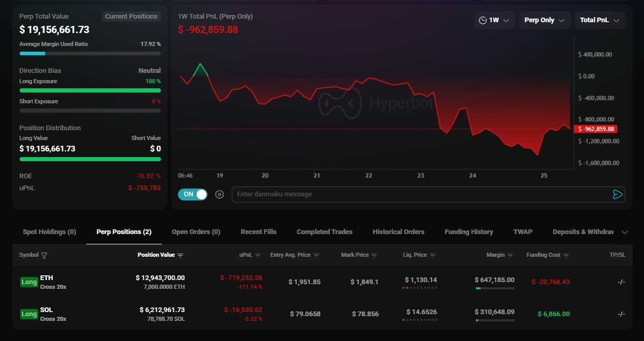Sort by uPnL column icon
This screenshot has width=644, height=341.
(258, 255)
